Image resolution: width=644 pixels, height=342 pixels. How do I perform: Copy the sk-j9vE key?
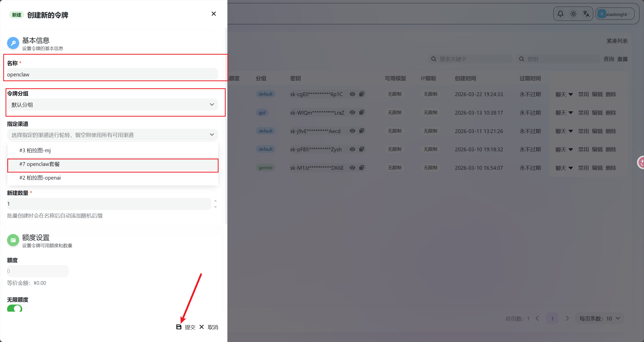click(362, 131)
